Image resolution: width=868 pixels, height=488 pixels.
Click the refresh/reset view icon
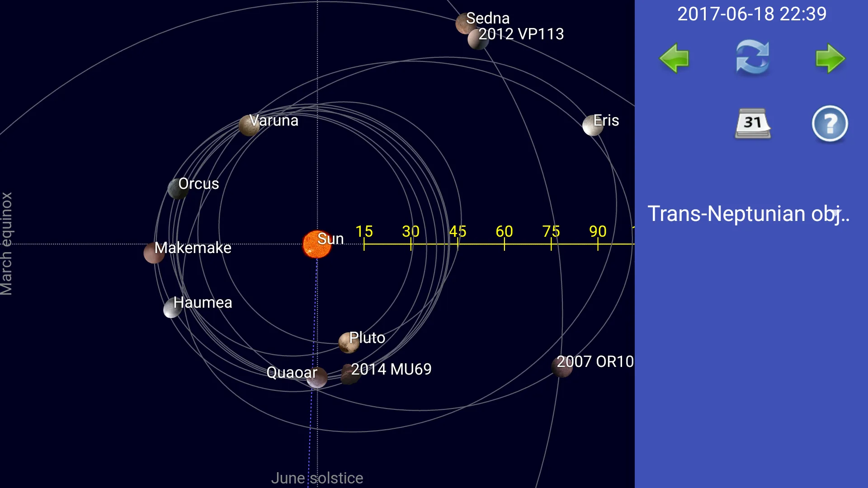752,57
